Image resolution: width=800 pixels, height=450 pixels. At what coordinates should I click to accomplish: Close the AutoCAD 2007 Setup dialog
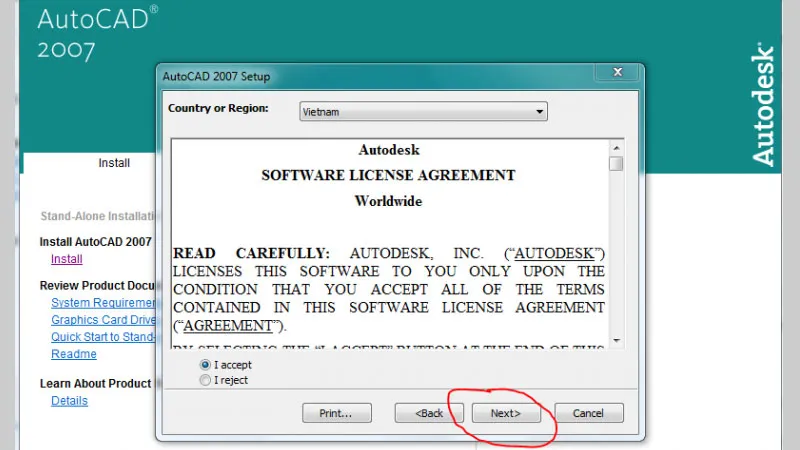(x=619, y=75)
